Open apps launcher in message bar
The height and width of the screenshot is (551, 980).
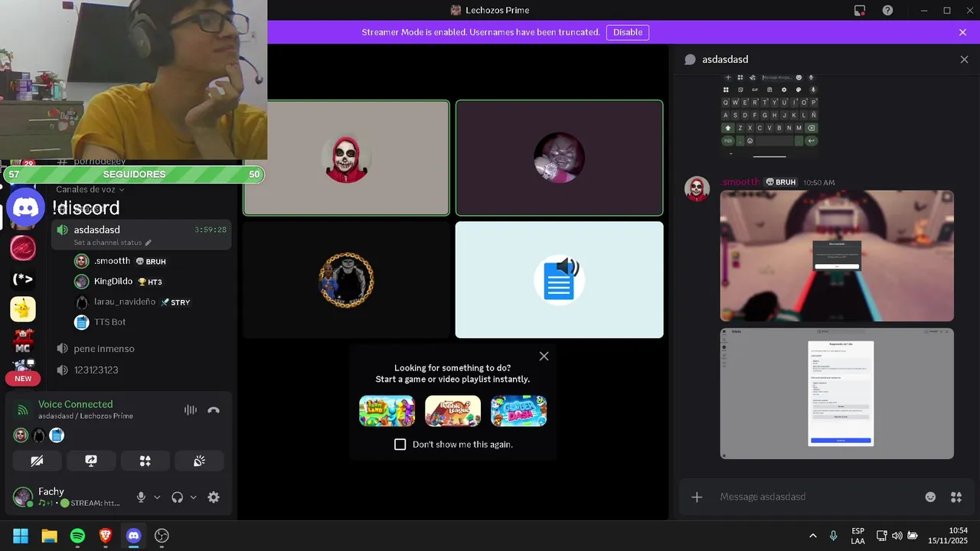click(x=956, y=497)
